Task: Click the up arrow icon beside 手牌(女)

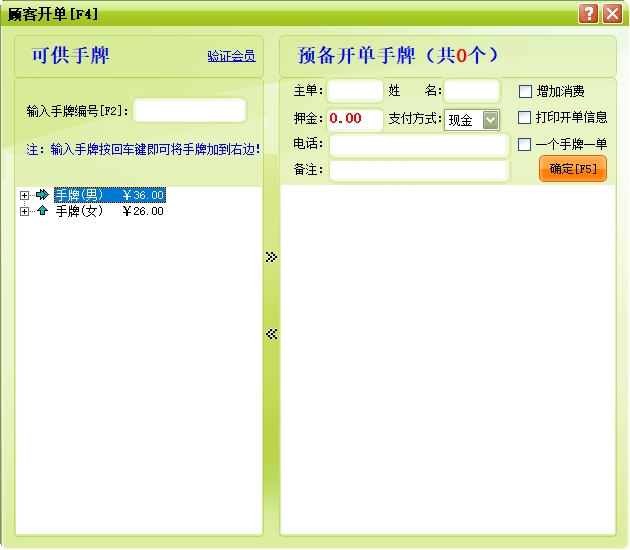Action: coord(42,211)
